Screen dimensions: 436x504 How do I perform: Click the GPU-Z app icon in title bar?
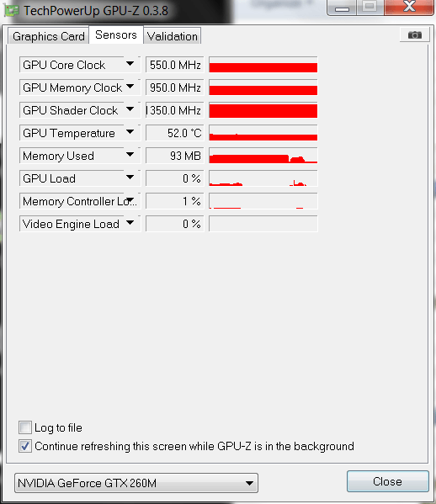coord(11,11)
